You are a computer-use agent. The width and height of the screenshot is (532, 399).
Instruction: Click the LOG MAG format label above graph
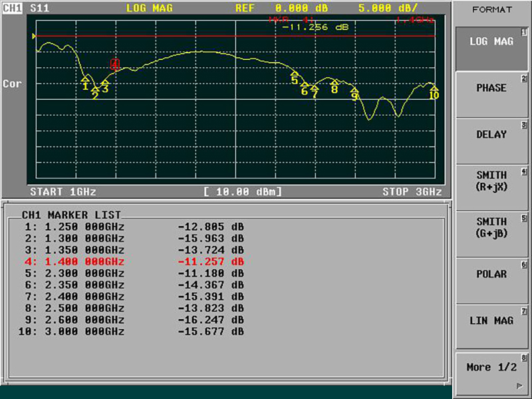click(149, 8)
